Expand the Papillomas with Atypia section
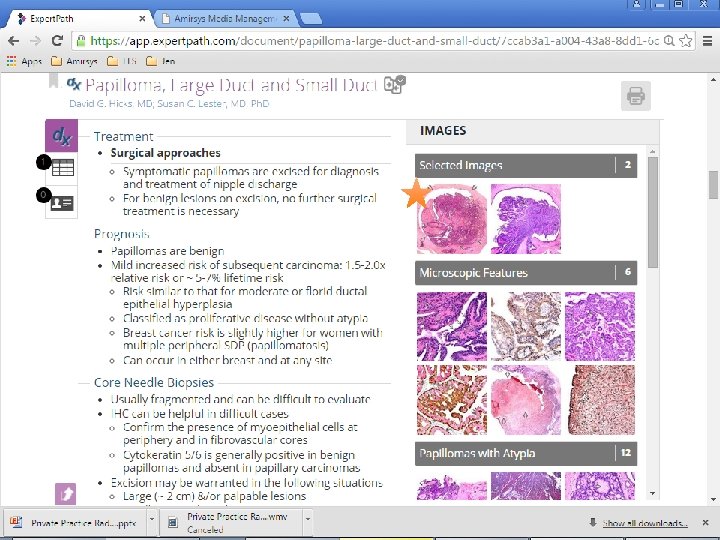The image size is (720, 540). pyautogui.click(x=526, y=454)
